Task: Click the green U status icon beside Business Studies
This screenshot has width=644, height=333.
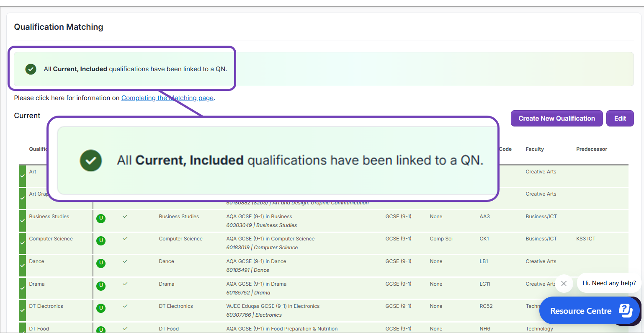Action: click(100, 218)
